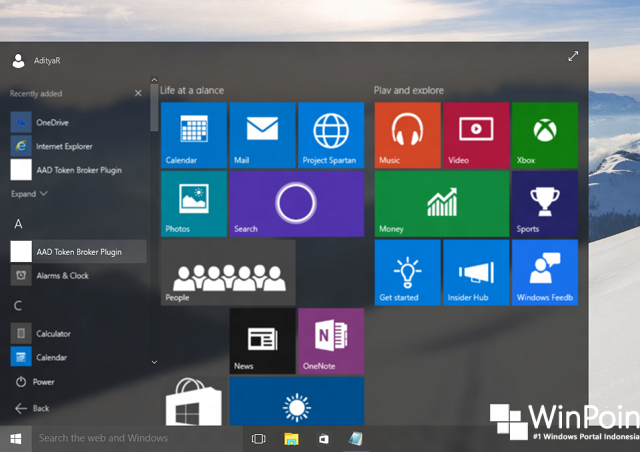
Task: Open the Mail tile
Action: pos(262,135)
